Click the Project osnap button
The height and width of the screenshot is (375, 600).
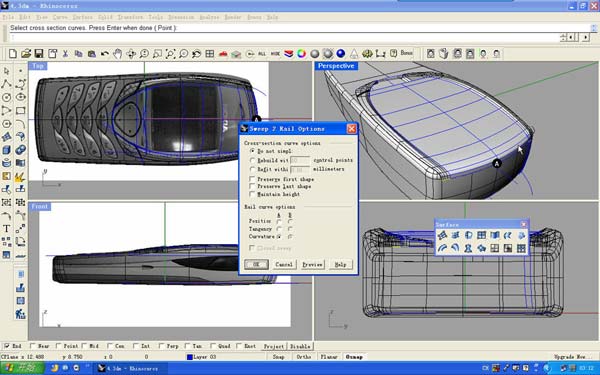pos(274,346)
